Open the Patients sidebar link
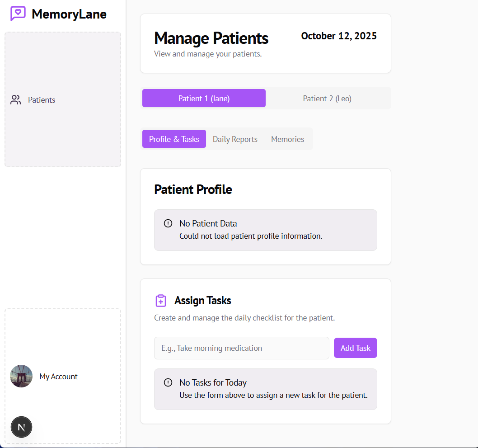The image size is (478, 448). [x=42, y=100]
